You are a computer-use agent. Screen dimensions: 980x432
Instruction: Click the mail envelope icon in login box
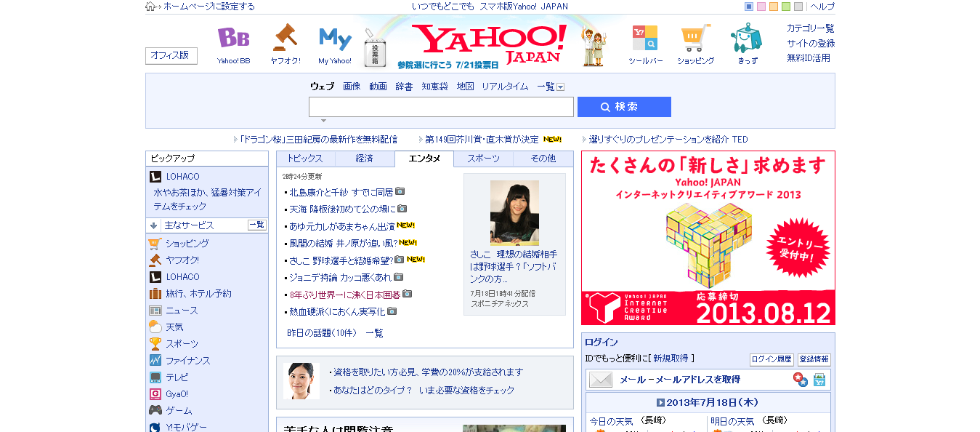click(x=601, y=380)
